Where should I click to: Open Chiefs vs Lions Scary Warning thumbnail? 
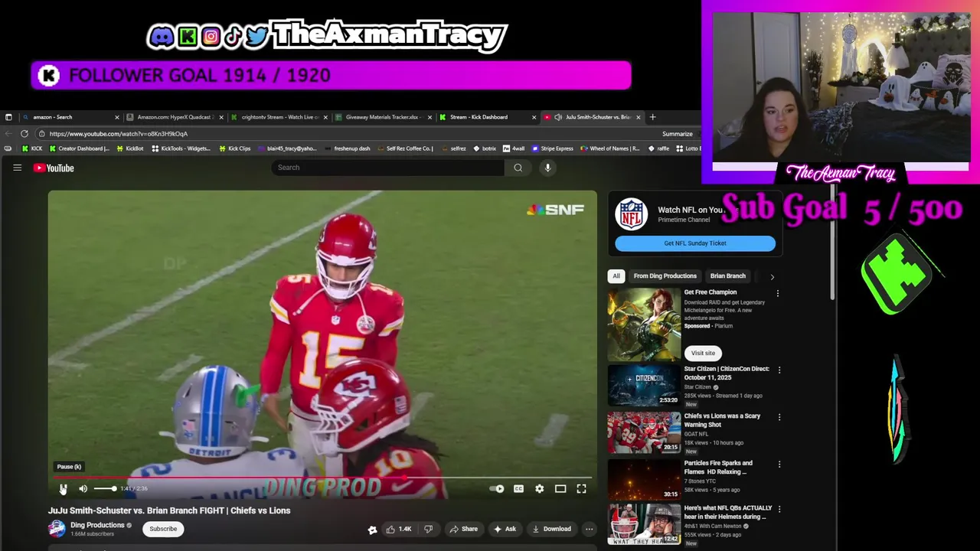pos(644,432)
